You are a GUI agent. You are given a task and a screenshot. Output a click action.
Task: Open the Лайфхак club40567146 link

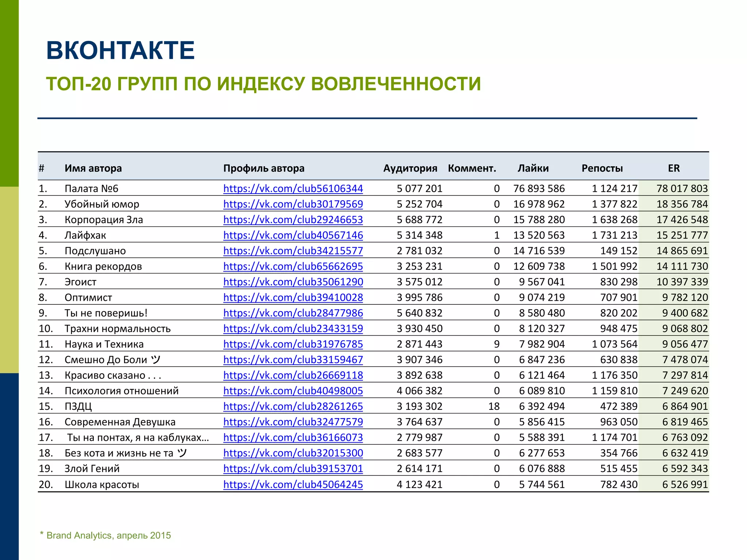click(x=293, y=235)
